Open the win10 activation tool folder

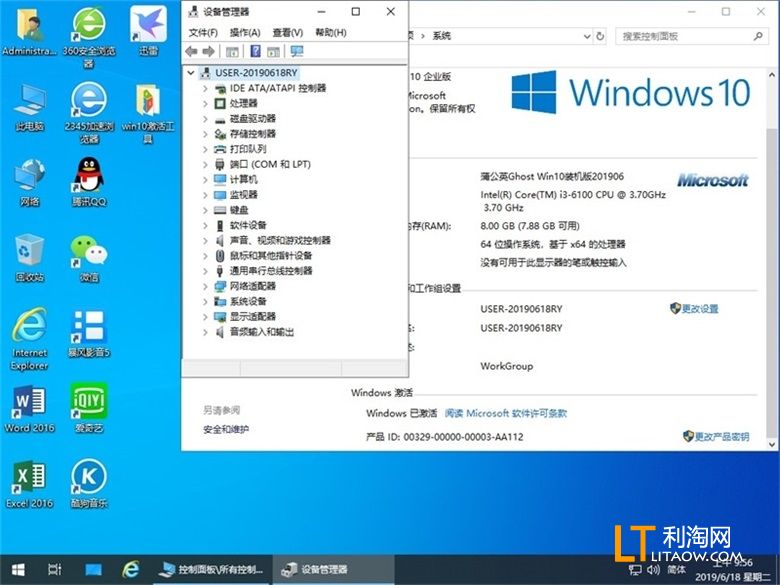[148, 112]
